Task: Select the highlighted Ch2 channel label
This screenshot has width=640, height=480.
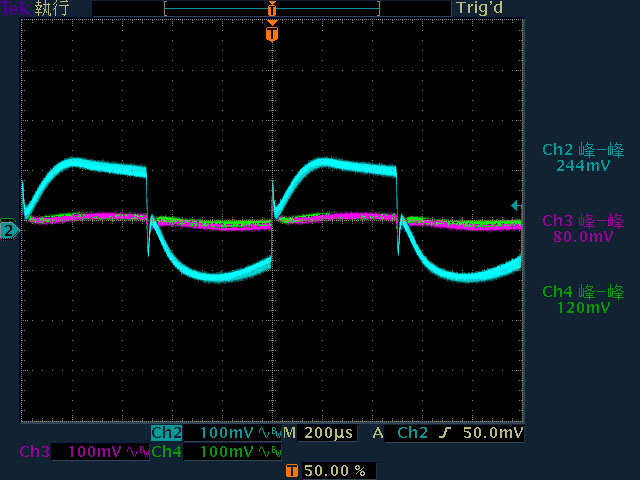Action: point(167,433)
